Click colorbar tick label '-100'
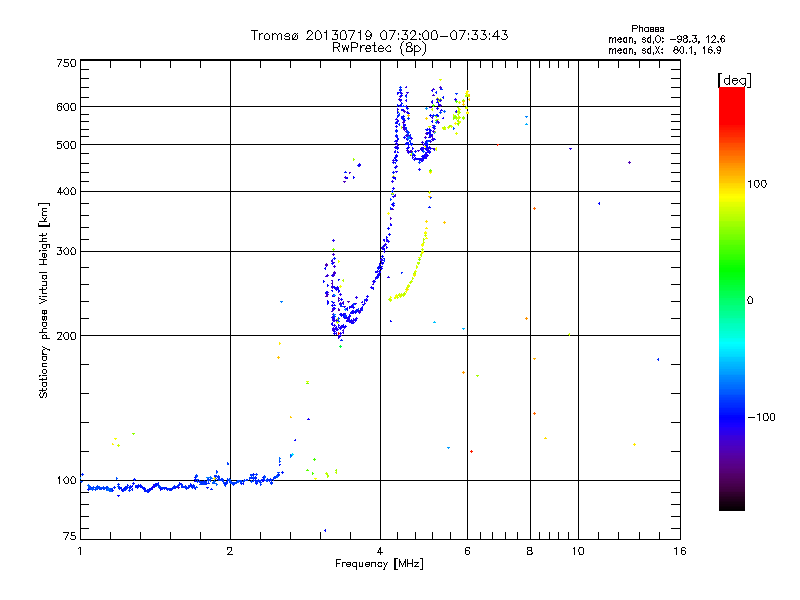The image size is (800, 600). pyautogui.click(x=762, y=417)
